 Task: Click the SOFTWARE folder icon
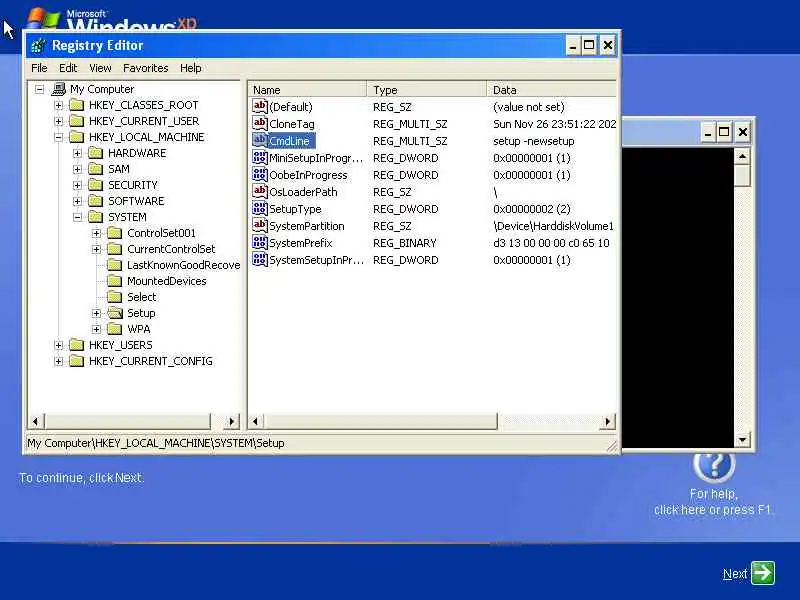click(x=95, y=201)
